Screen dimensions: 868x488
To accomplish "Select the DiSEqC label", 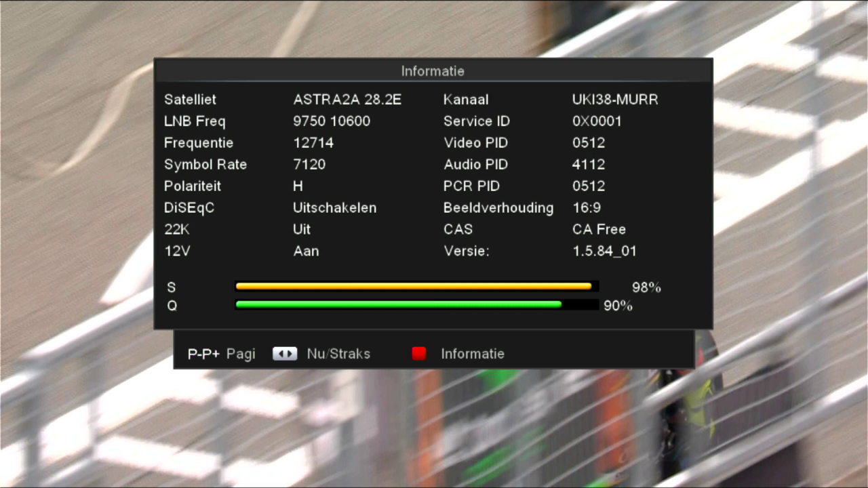I will coord(189,208).
